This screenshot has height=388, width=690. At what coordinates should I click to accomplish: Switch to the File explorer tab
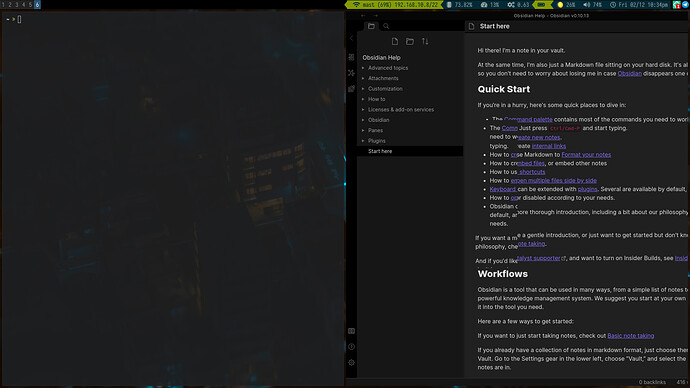371,26
